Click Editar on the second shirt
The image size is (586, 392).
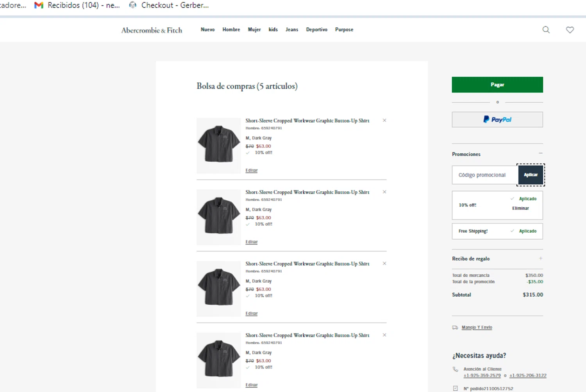252,242
